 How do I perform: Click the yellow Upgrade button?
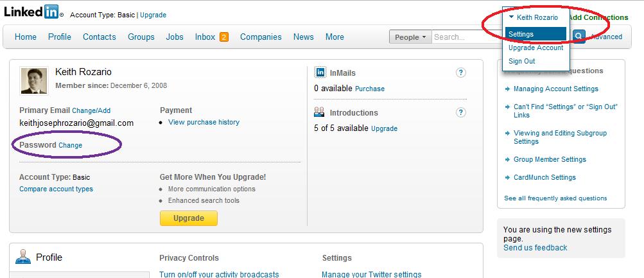coord(189,218)
